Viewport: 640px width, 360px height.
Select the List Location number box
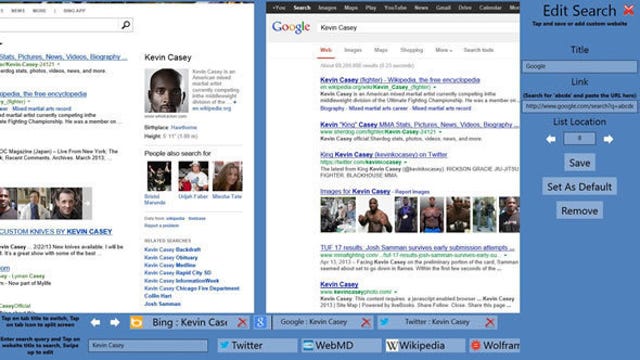click(579, 138)
